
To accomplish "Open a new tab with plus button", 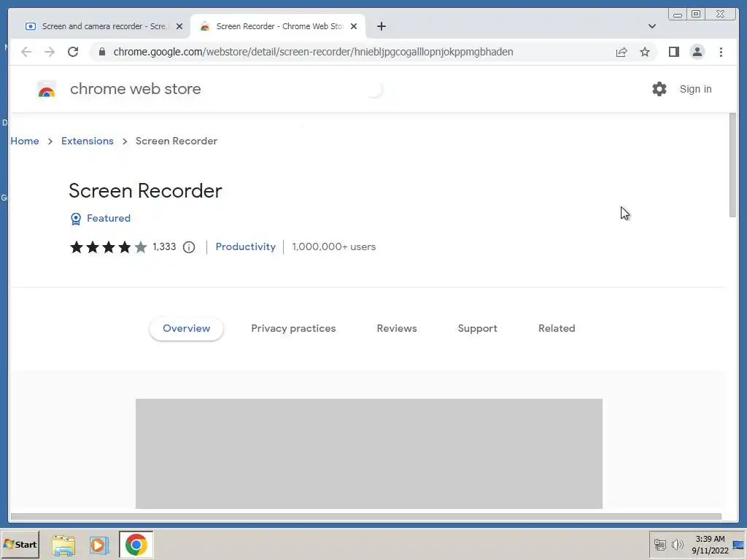I will click(381, 26).
